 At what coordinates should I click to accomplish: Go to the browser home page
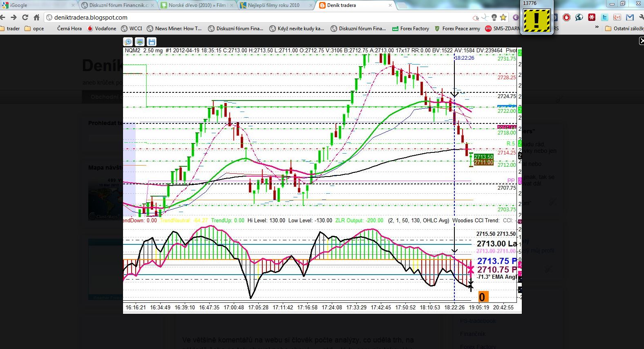[x=37, y=18]
